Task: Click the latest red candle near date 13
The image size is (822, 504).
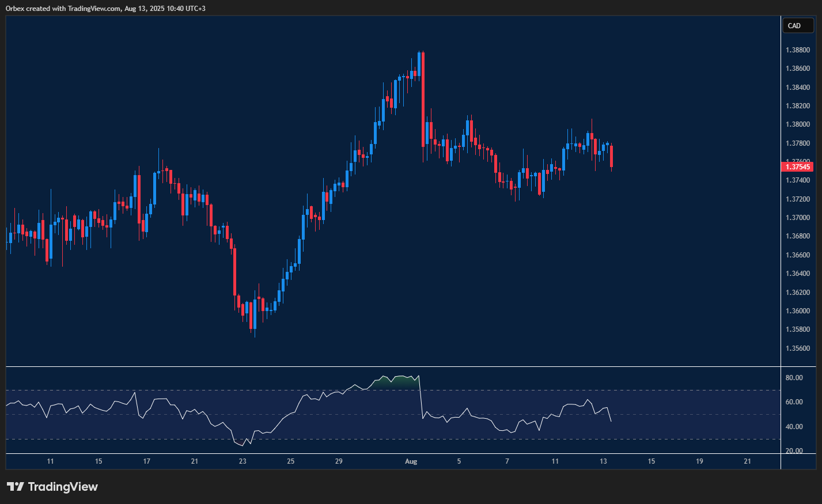Action: click(611, 157)
